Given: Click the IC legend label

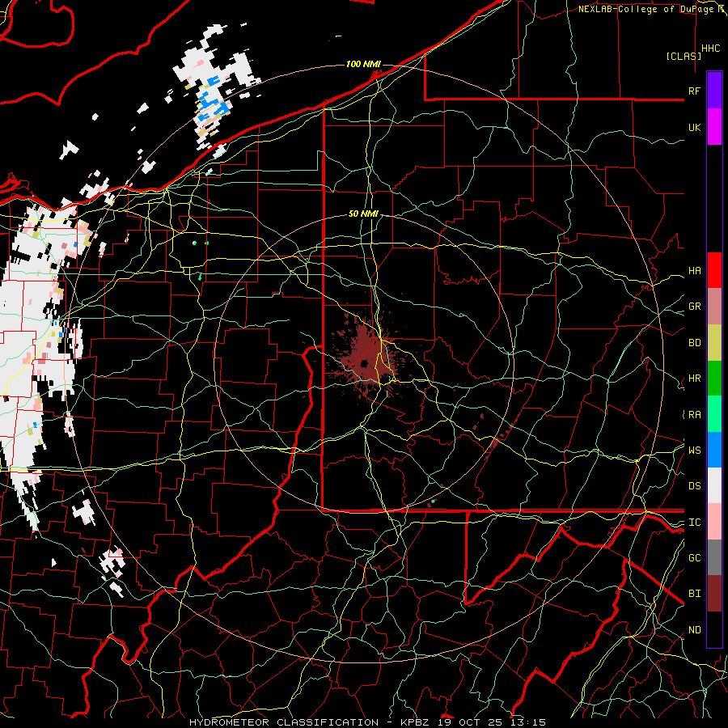Looking at the screenshot, I should (x=694, y=523).
